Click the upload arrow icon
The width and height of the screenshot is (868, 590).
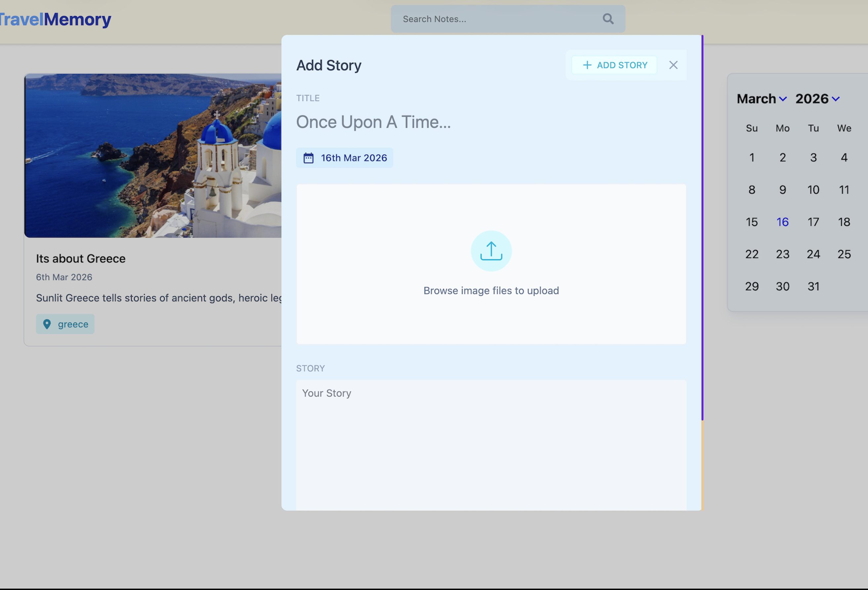pyautogui.click(x=491, y=251)
